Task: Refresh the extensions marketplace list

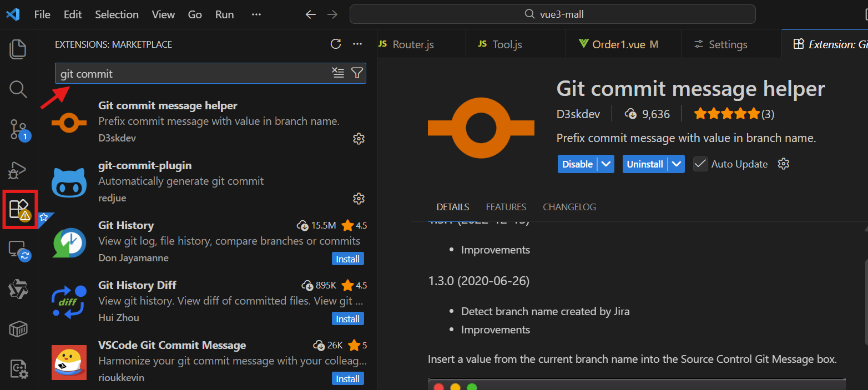Action: [335, 44]
